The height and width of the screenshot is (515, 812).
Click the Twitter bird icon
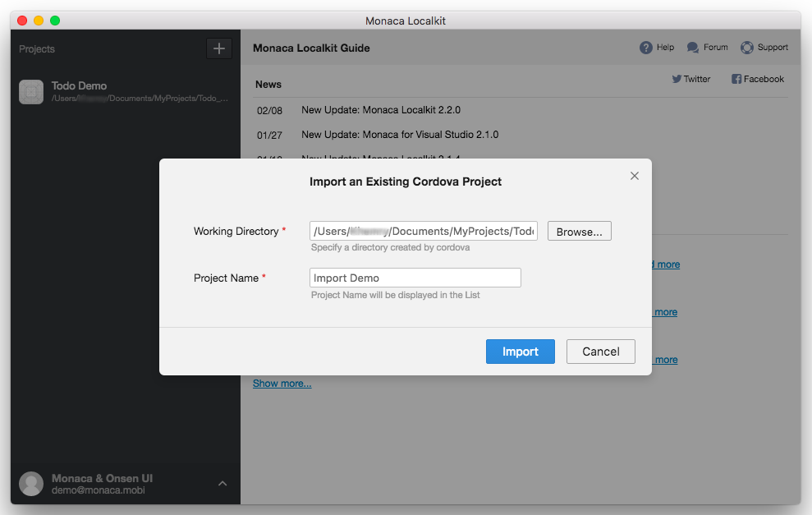click(x=677, y=79)
